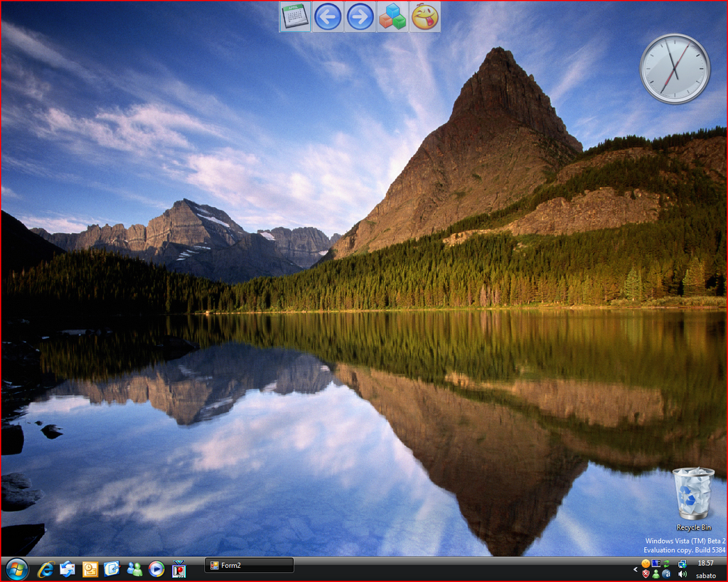Open the colored cubes icon in the top toolbar

[392, 17]
